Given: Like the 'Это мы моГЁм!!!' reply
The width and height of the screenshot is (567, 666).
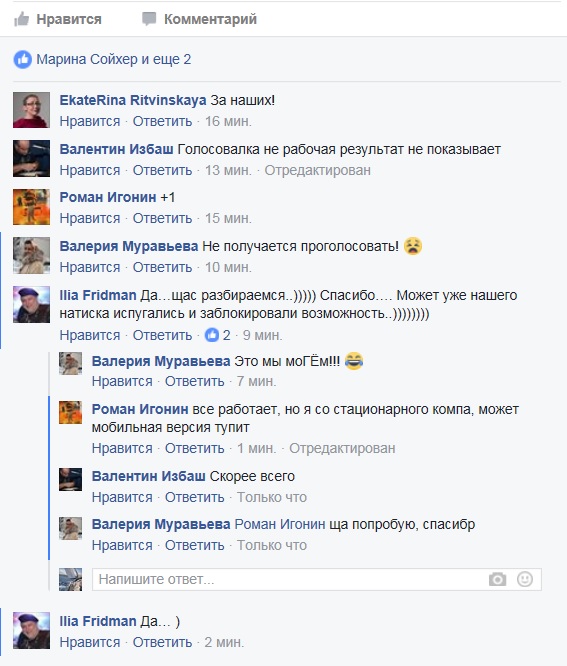Looking at the screenshot, I should [x=122, y=381].
